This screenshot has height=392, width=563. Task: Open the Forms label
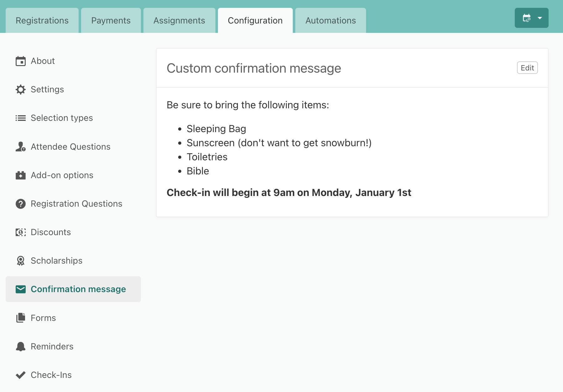(x=43, y=318)
